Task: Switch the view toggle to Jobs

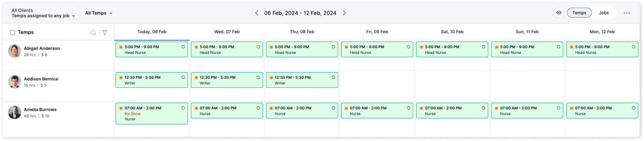Action: (604, 13)
